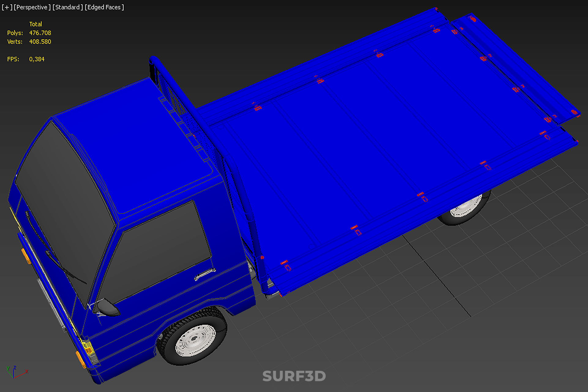Select the black side mirror
The width and height of the screenshot is (588, 392).
pyautogui.click(x=107, y=307)
